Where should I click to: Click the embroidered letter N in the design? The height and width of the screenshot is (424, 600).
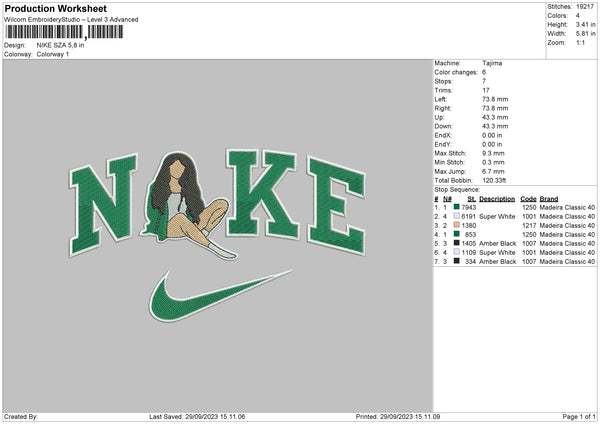(x=103, y=205)
